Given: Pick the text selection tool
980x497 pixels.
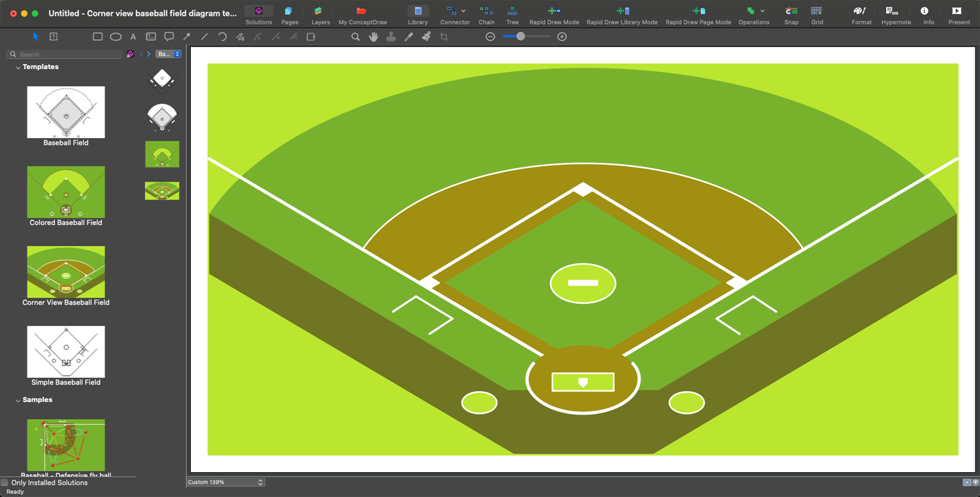Looking at the screenshot, I should coord(54,37).
